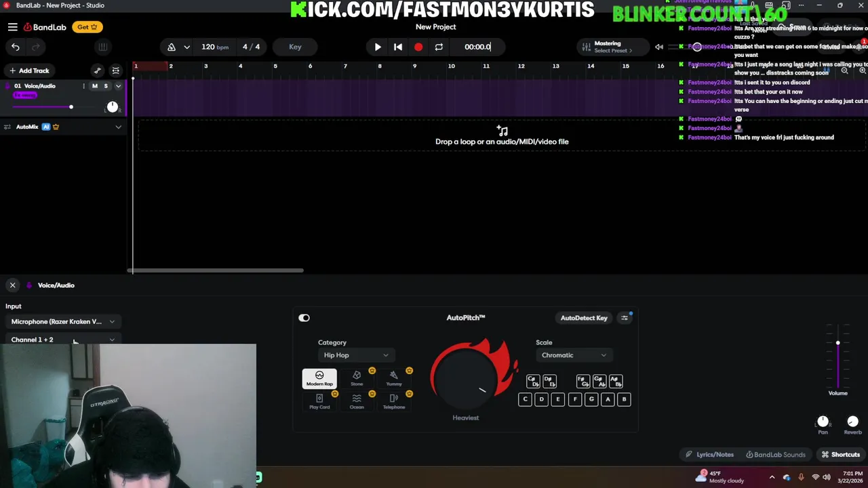868x488 pixels.
Task: Redo the last action
Action: 36,47
